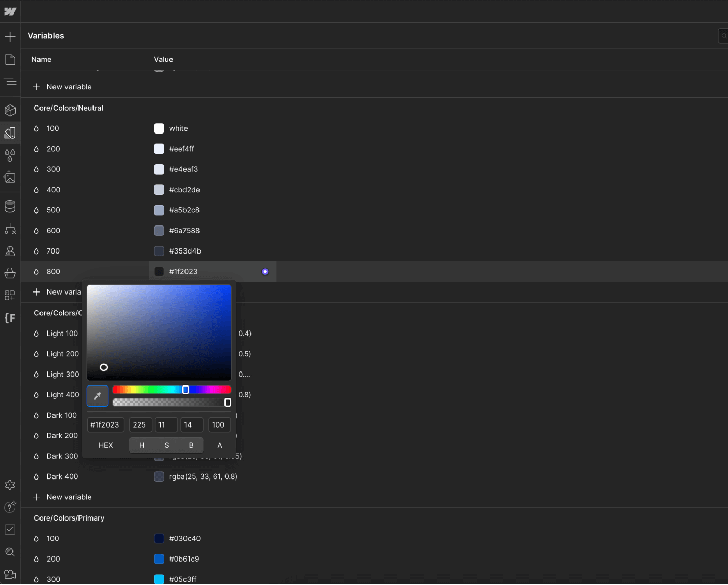This screenshot has width=728, height=585.
Task: Click the Name column header
Action: click(x=42, y=59)
